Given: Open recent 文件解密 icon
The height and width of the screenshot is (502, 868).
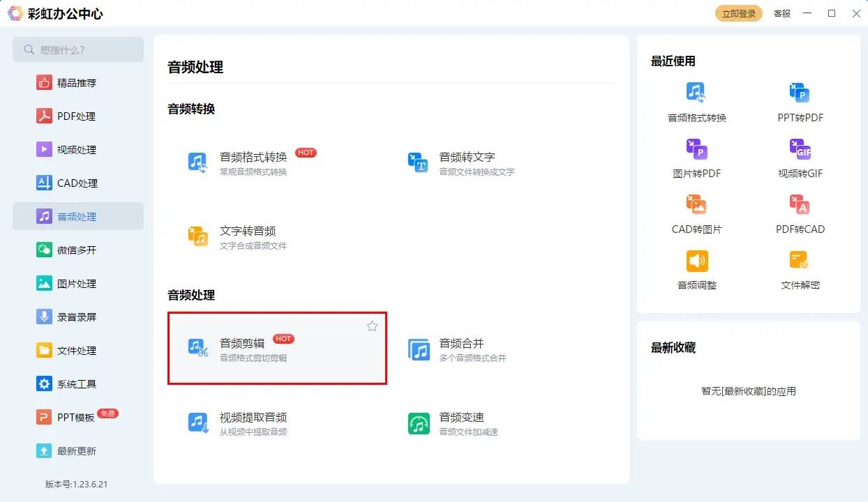Looking at the screenshot, I should (800, 261).
